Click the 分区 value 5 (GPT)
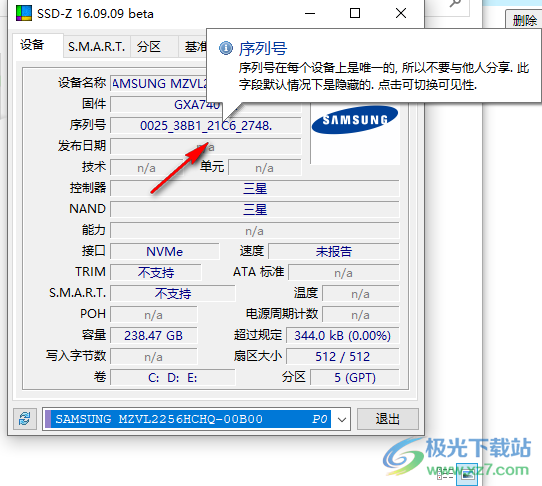542x486 pixels. tap(355, 377)
